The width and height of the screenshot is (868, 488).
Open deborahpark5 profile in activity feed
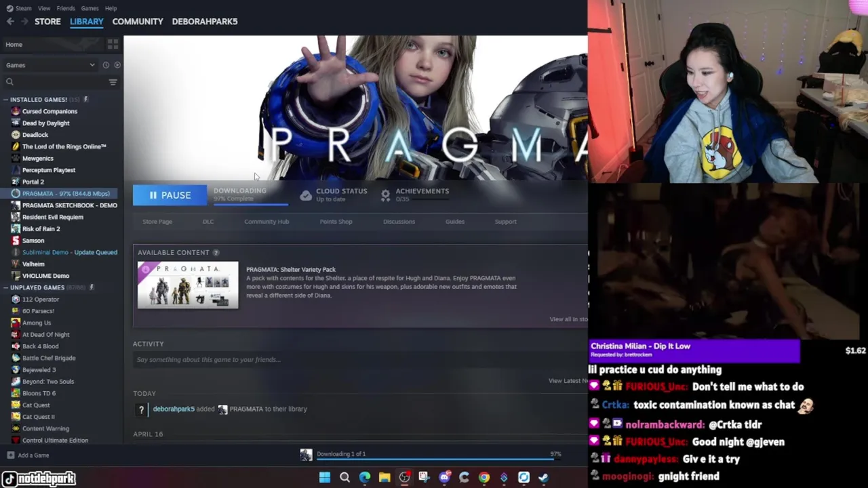coord(174,409)
